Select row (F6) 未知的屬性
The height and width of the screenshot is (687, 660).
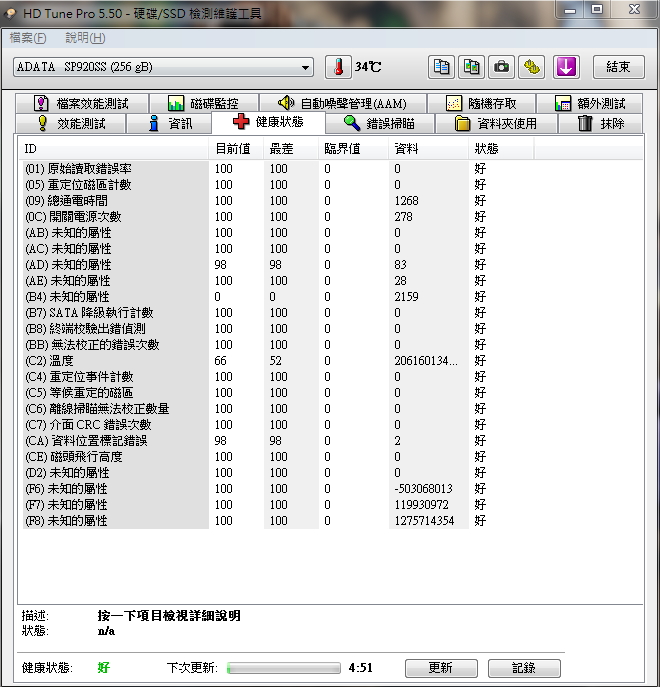(x=279, y=489)
